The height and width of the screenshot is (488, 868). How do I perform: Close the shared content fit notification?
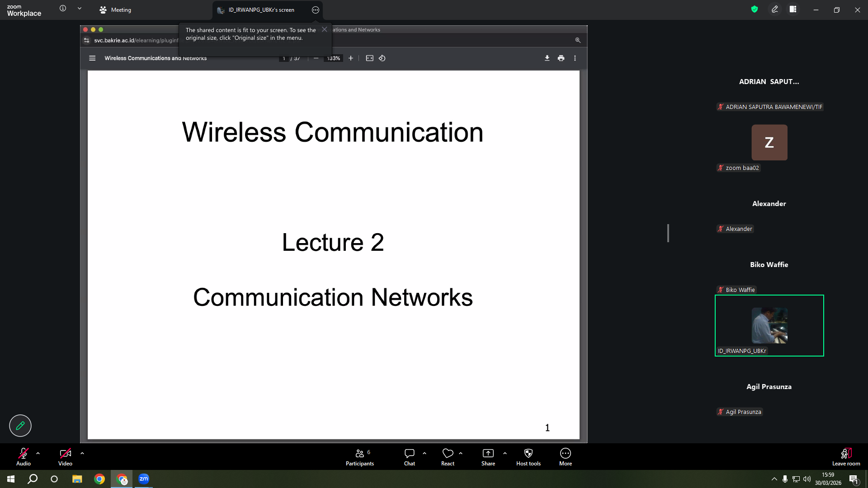(324, 29)
